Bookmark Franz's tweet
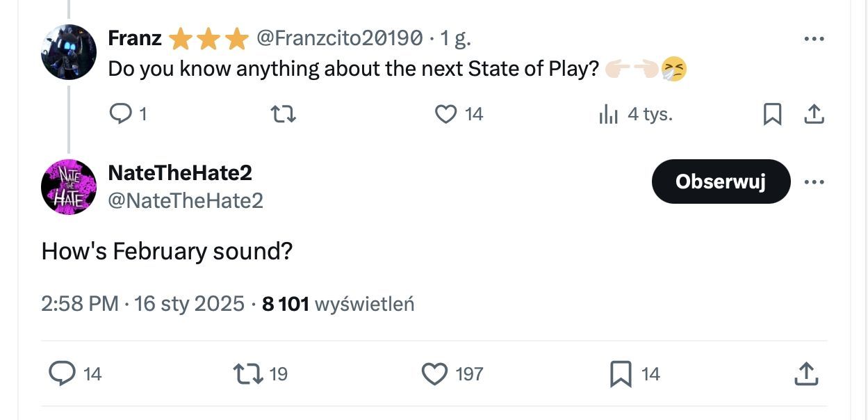The image size is (868, 420). [772, 114]
